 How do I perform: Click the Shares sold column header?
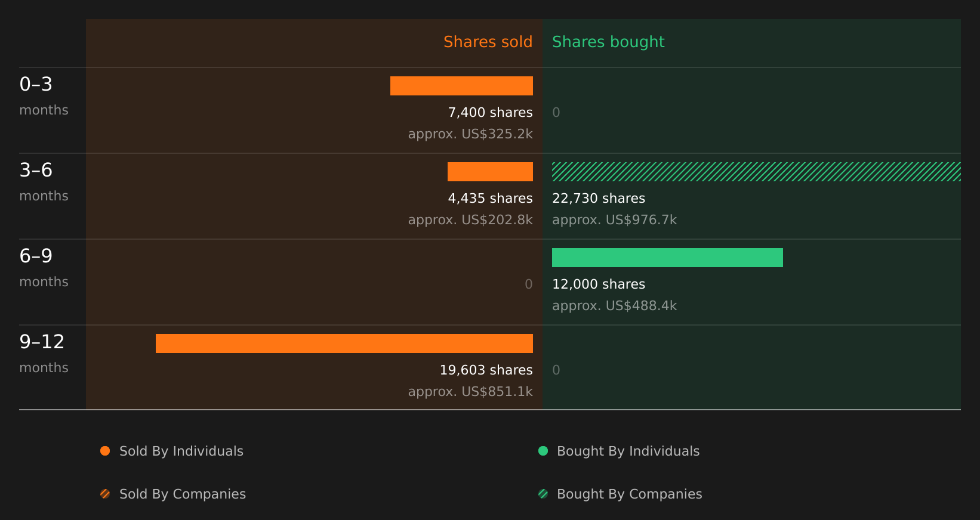tap(488, 42)
